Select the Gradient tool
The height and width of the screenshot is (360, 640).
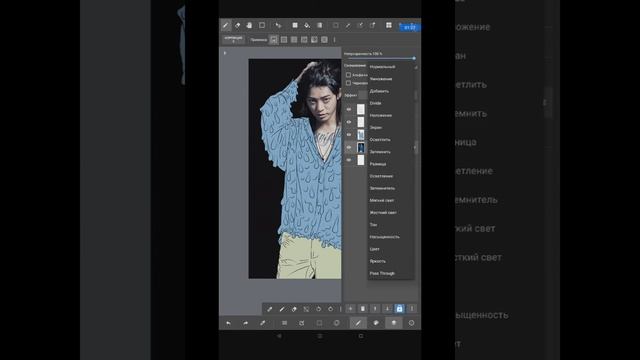[320, 25]
